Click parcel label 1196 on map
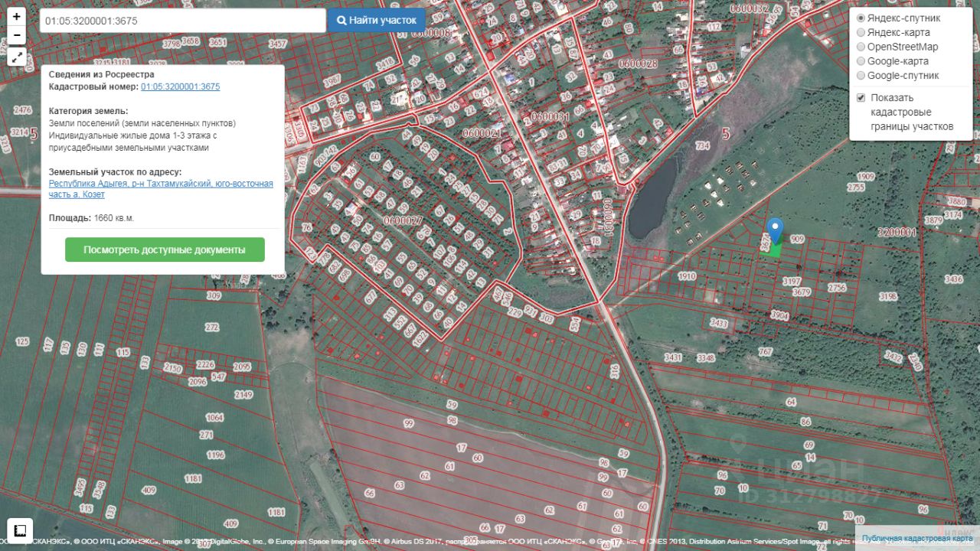This screenshot has height=551, width=980. [216, 455]
